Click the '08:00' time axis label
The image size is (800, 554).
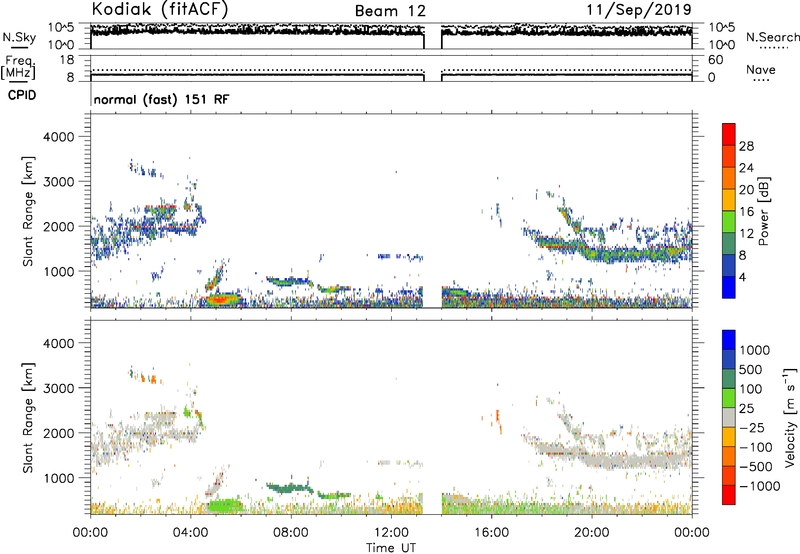pos(291,533)
